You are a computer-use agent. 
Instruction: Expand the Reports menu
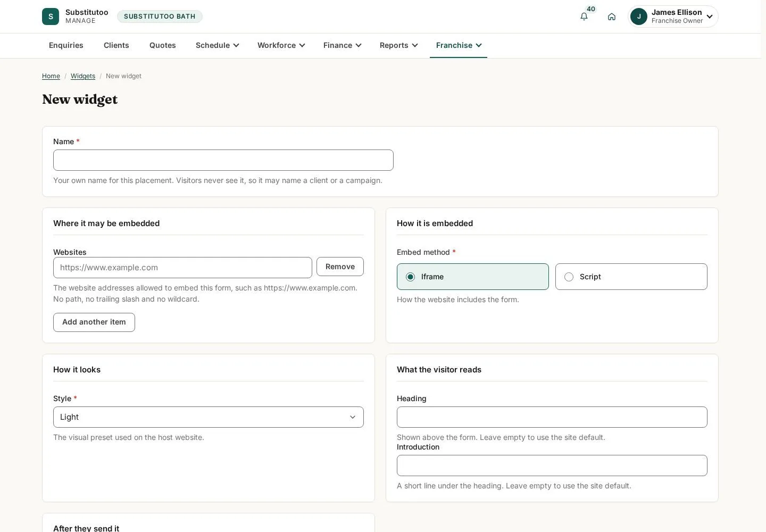tap(399, 45)
